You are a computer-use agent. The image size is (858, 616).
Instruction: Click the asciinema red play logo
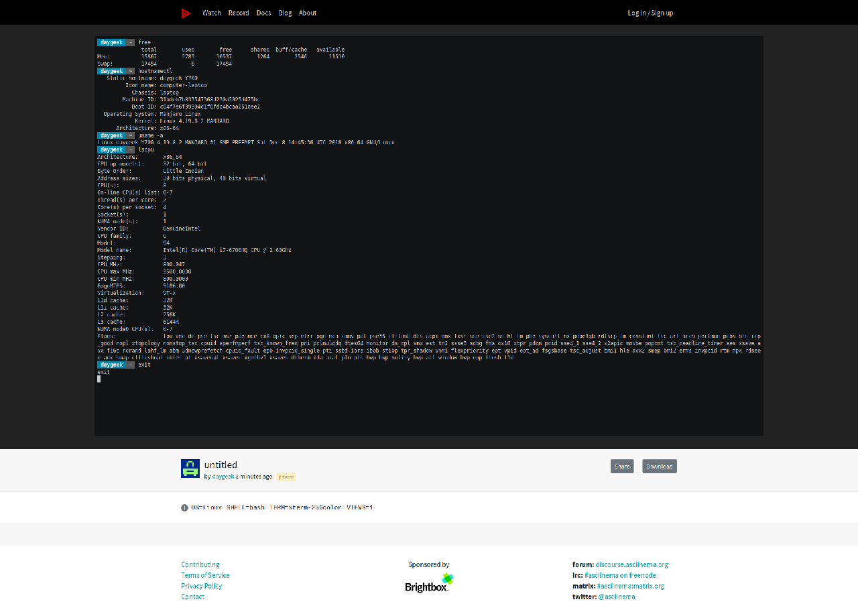pyautogui.click(x=186, y=13)
